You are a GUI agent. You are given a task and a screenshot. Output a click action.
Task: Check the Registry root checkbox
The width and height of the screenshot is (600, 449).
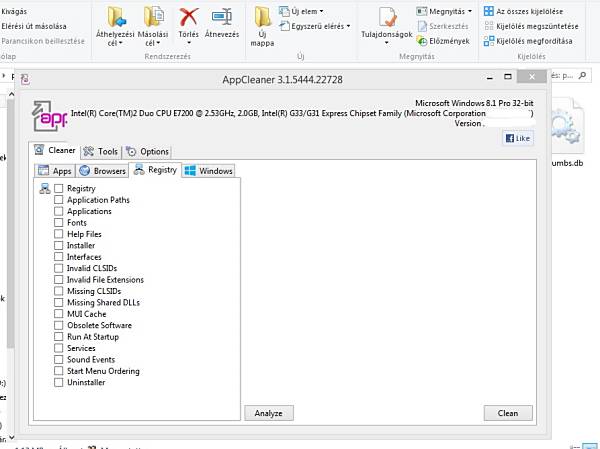coord(59,188)
